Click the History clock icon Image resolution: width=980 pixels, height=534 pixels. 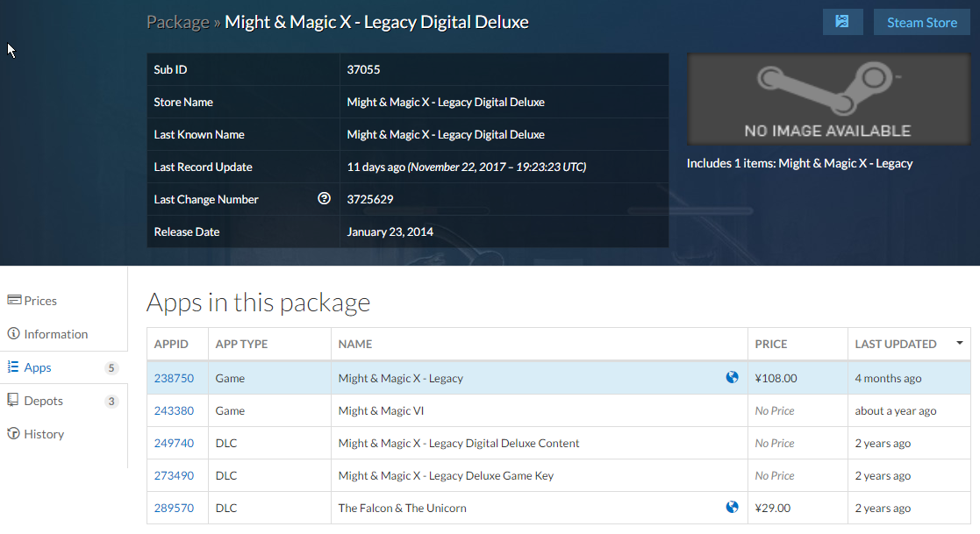(x=13, y=433)
